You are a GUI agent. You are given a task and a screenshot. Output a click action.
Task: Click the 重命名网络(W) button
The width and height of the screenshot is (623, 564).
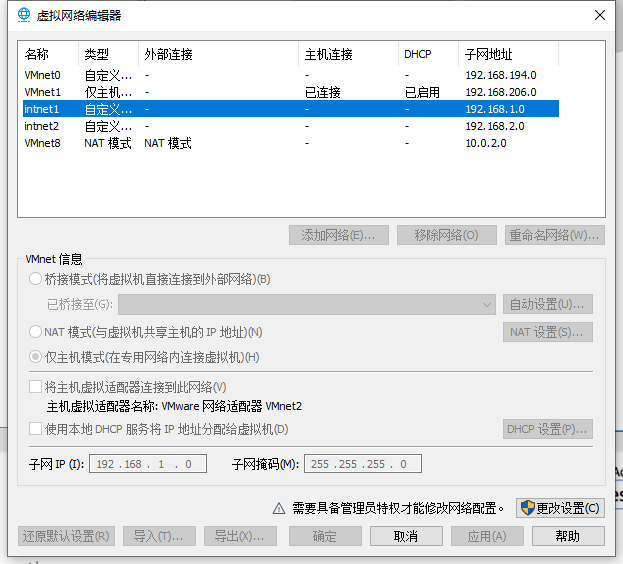(555, 235)
